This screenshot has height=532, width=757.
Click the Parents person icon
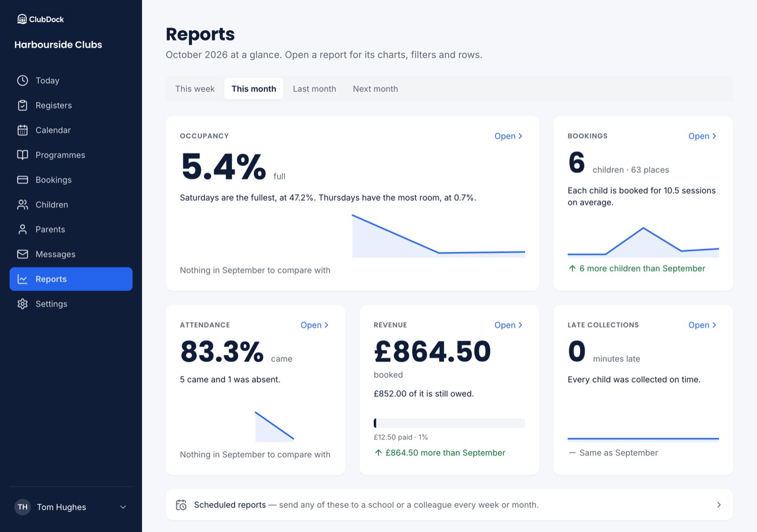23,230
